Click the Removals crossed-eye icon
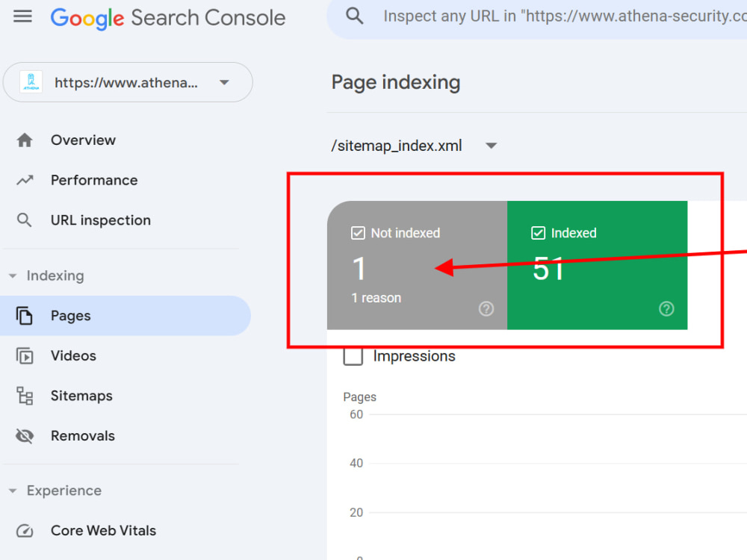747x560 pixels. (25, 436)
